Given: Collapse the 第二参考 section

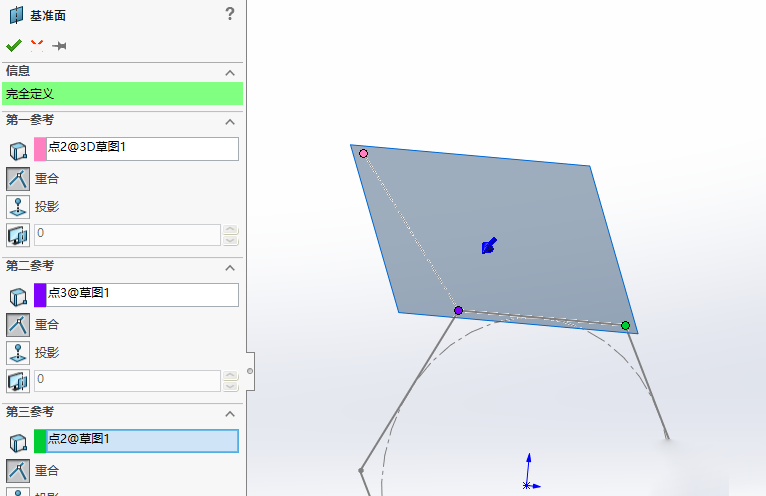Looking at the screenshot, I should coord(230,267).
